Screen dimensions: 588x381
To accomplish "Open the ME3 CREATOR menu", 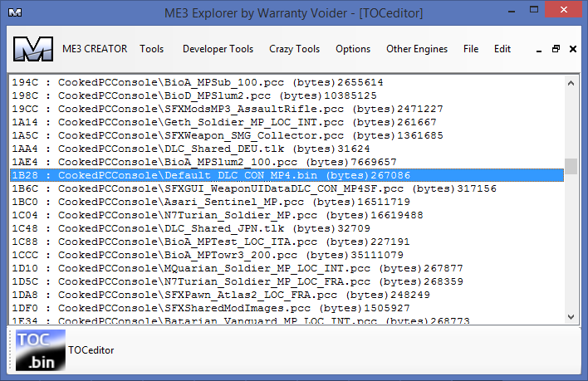I will 95,49.
